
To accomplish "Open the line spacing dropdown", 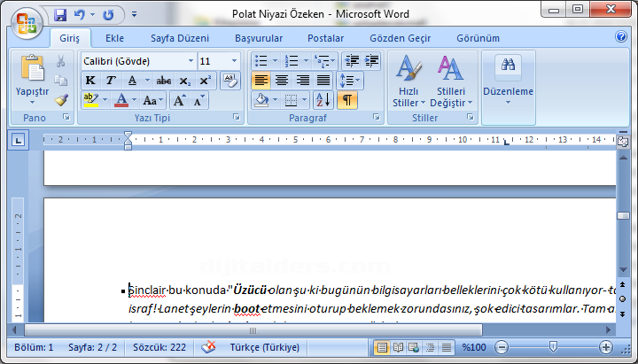I will [350, 81].
